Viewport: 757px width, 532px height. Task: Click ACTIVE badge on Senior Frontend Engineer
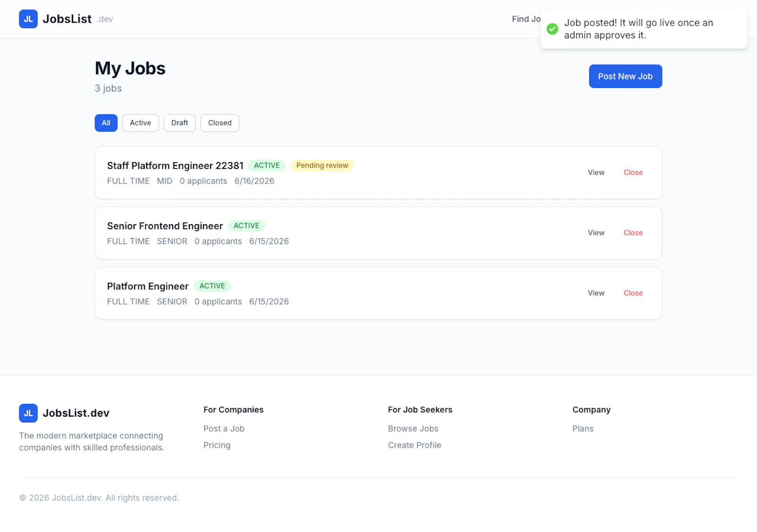click(x=246, y=226)
